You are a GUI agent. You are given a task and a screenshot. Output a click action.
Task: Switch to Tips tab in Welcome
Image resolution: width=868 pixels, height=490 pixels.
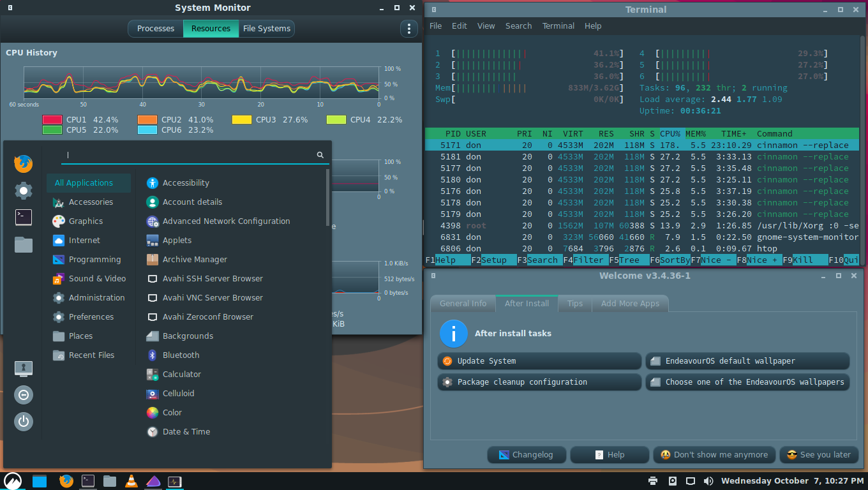(575, 304)
